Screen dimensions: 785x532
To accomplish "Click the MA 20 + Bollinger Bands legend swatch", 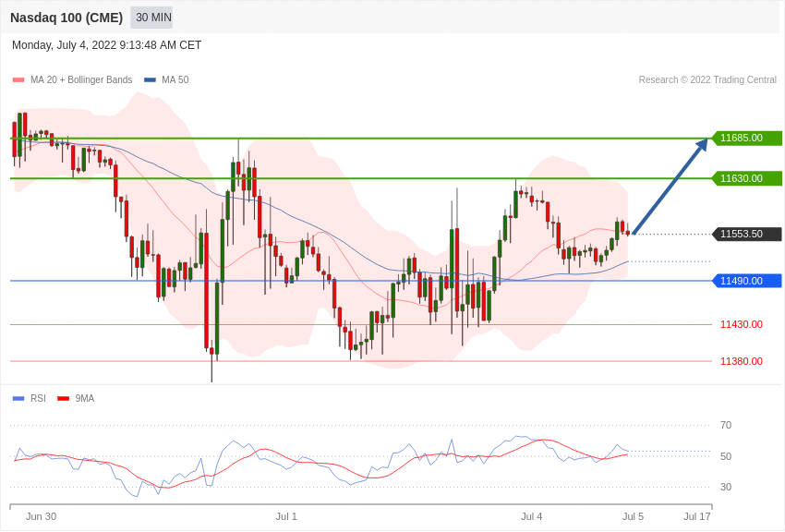I will pos(18,80).
